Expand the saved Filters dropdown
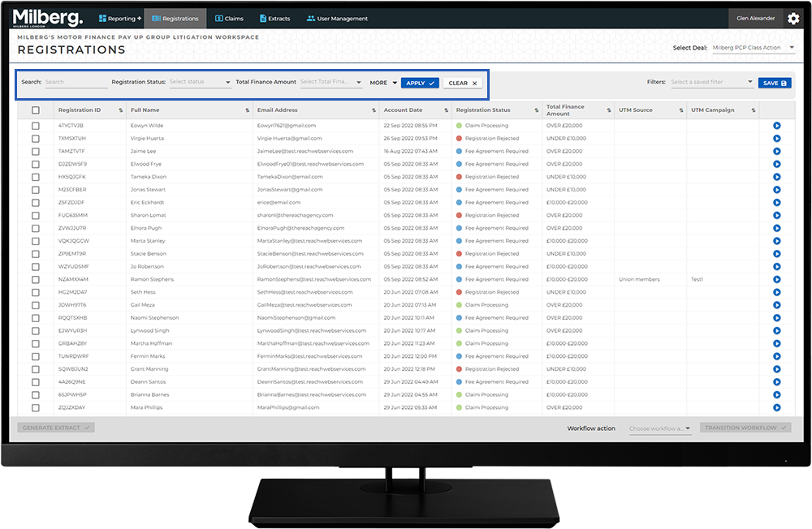Viewport: 812px width, 529px height. click(712, 82)
